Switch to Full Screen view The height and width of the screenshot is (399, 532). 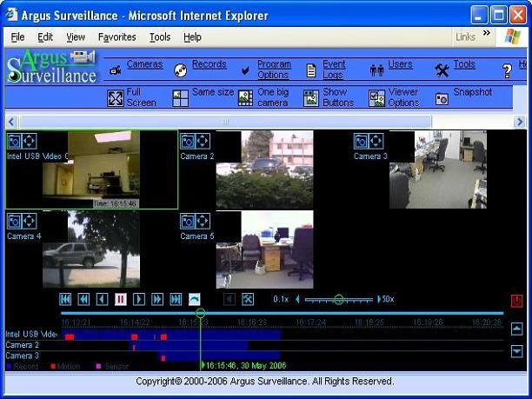click(131, 97)
